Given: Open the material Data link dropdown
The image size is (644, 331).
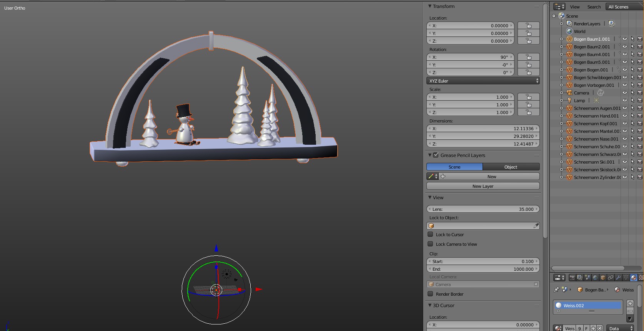Looking at the screenshot, I should tap(620, 328).
